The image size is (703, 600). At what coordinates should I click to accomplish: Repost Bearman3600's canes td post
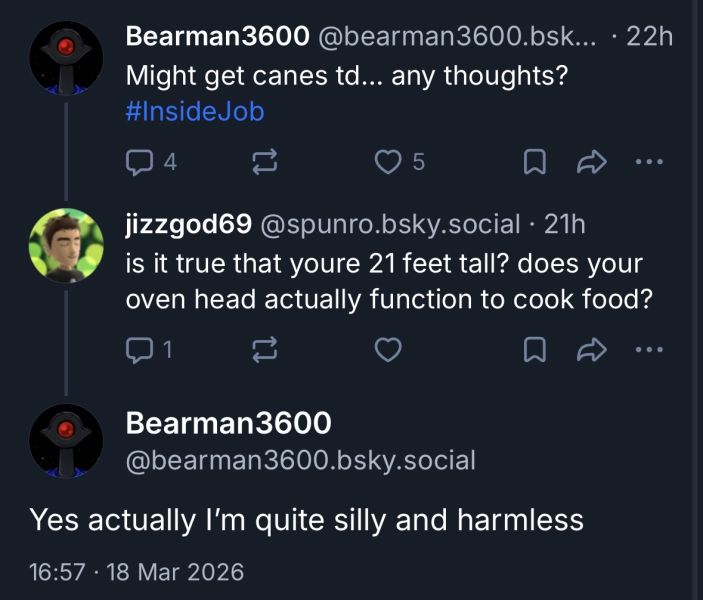(x=265, y=161)
